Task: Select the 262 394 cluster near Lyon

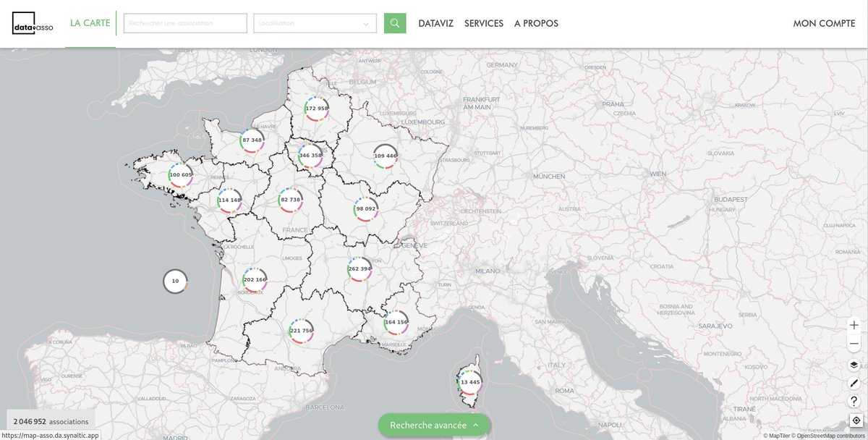Action: pyautogui.click(x=359, y=269)
